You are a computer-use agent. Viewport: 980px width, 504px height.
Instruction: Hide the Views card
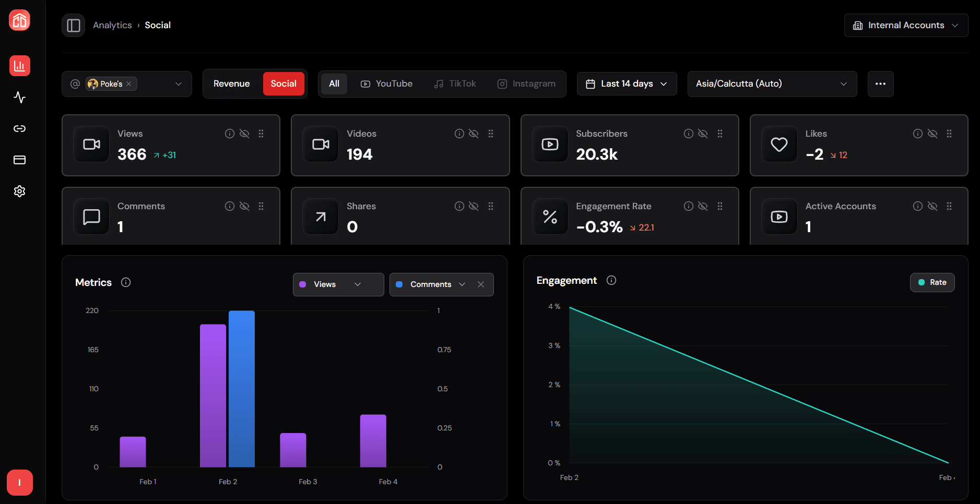[x=244, y=134]
